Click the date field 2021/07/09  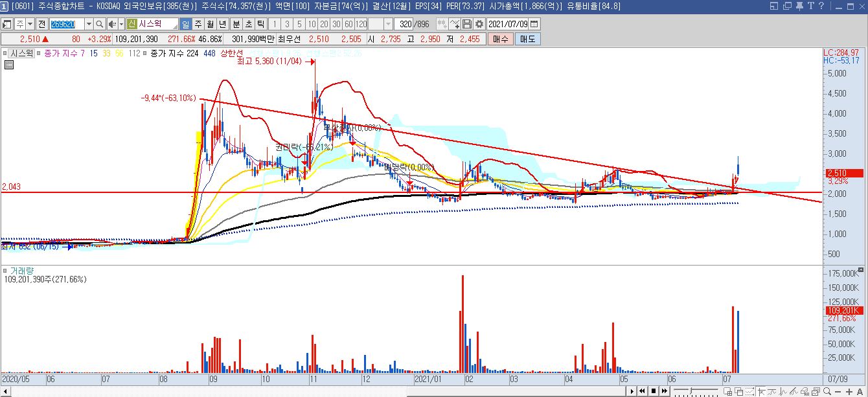coord(508,24)
